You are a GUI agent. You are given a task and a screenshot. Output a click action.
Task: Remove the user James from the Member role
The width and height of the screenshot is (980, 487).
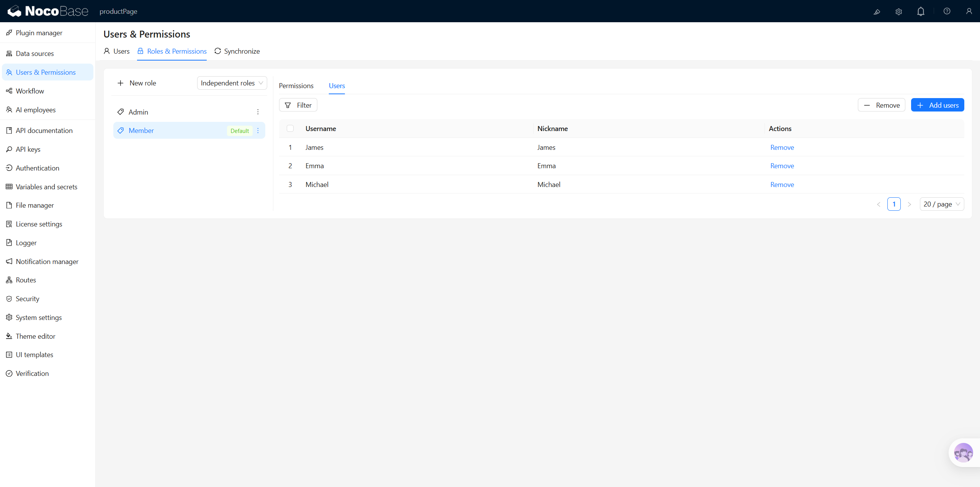(782, 147)
